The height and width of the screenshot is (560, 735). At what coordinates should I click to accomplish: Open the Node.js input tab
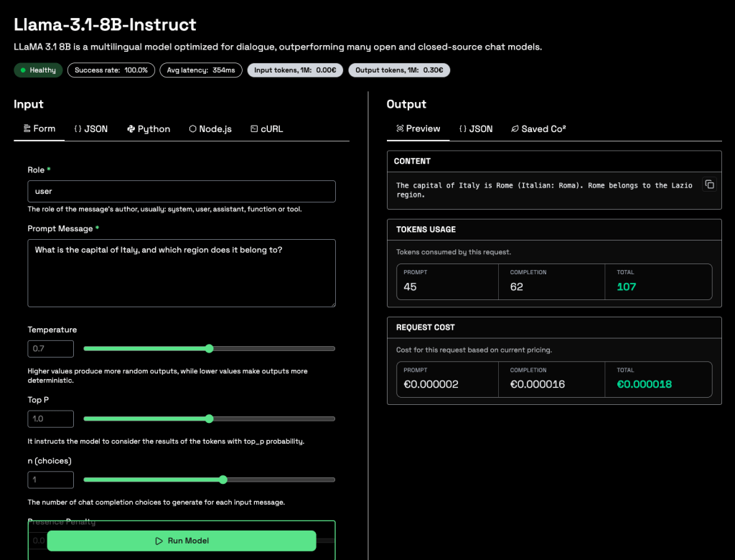point(210,129)
